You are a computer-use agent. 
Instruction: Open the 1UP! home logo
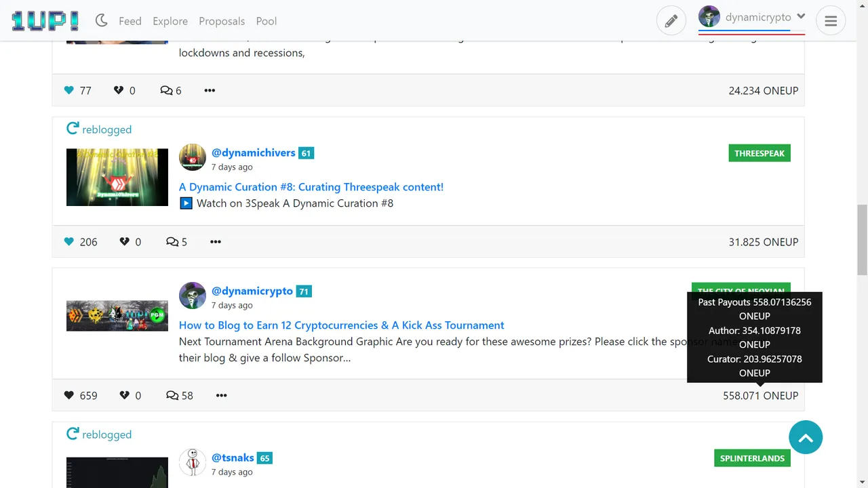tap(45, 21)
